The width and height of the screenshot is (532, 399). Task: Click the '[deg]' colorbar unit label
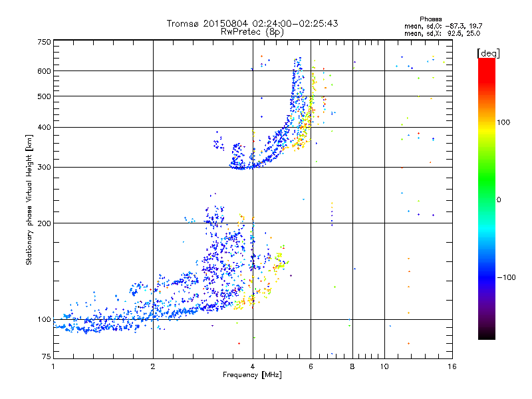488,53
